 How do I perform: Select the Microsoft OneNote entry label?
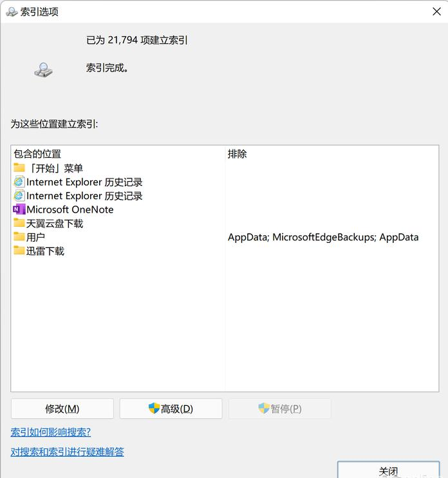[70, 209]
